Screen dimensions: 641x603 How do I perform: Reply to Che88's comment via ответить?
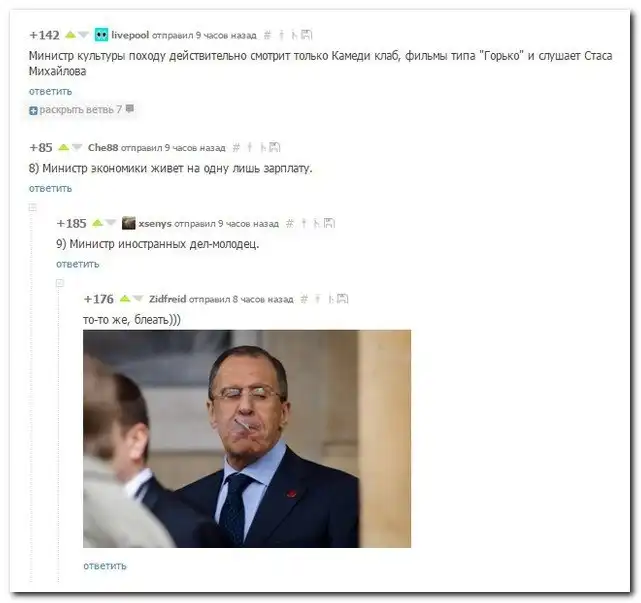click(50, 188)
